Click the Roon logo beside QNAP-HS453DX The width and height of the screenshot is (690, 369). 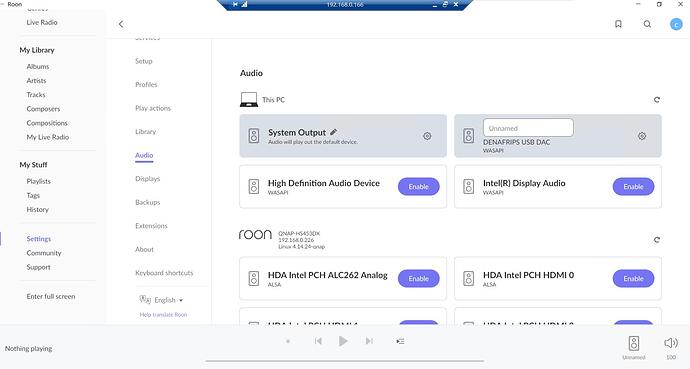[255, 235]
